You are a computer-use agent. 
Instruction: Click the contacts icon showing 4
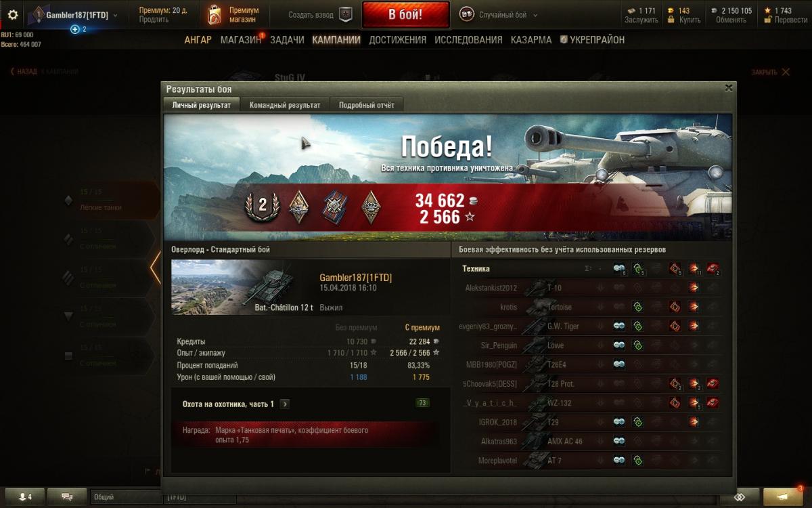[24, 496]
